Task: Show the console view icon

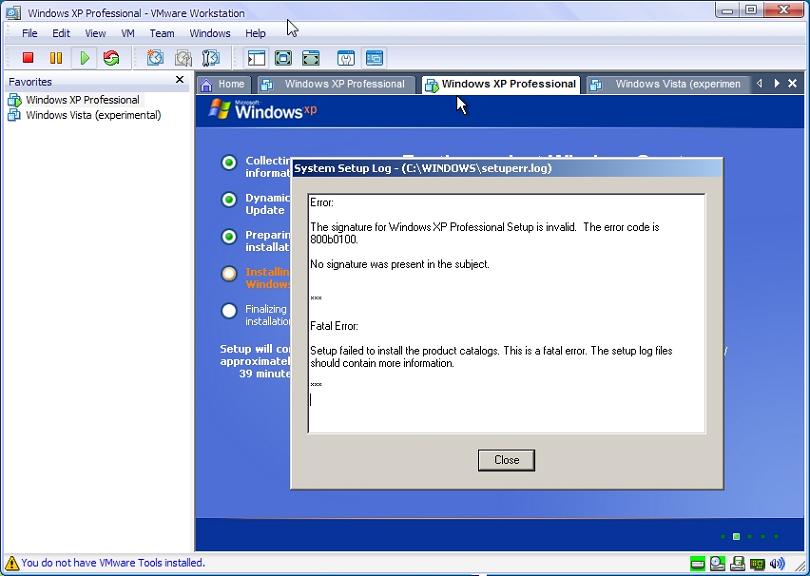Action: [374, 58]
